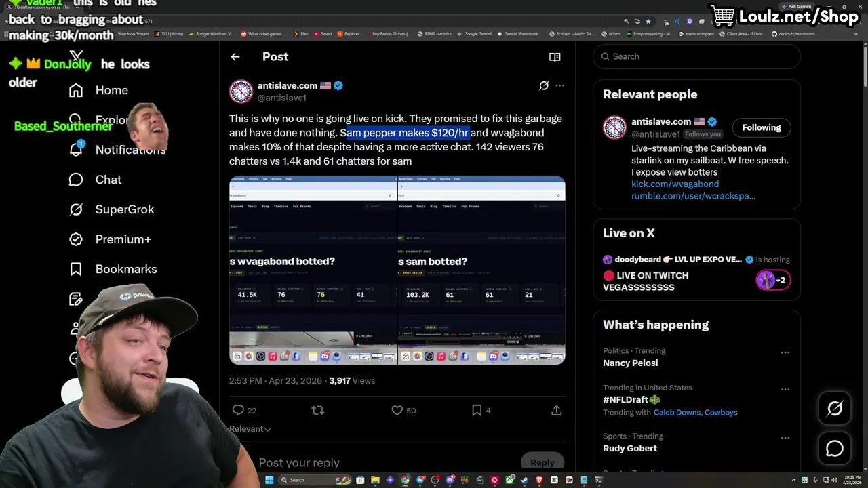This screenshot has height=488, width=868.
Task: Click the taskbar clock showing 10:39 PM
Action: 852,480
